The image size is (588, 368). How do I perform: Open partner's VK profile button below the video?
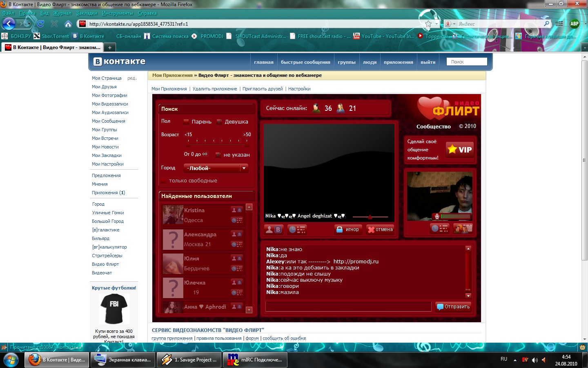(274, 229)
